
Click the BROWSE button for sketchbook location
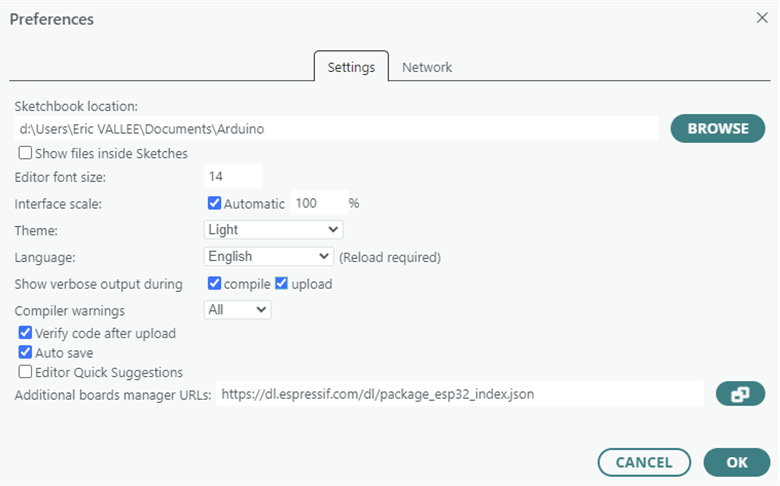pos(717,128)
